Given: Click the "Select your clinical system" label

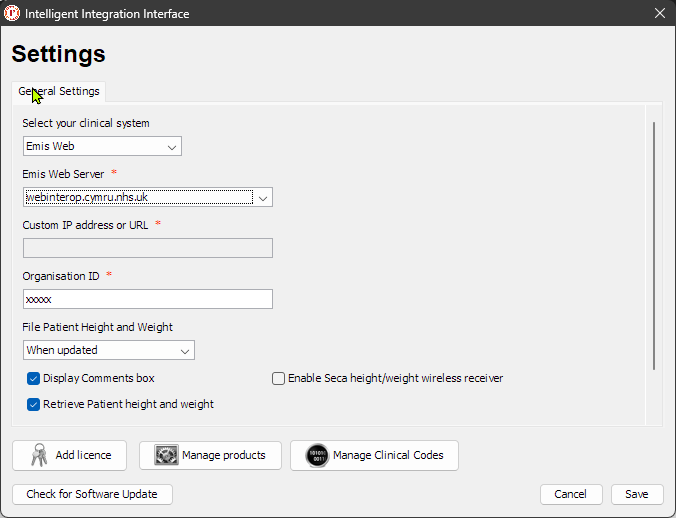Looking at the screenshot, I should (86, 123).
